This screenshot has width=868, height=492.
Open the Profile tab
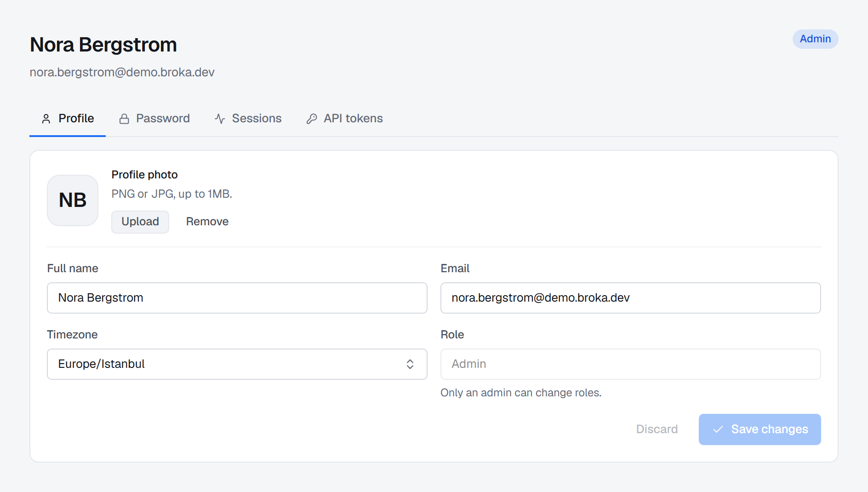(x=68, y=119)
